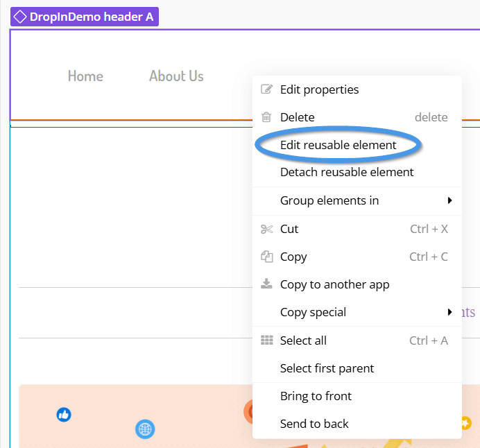Choose Detach reusable element

(x=347, y=172)
